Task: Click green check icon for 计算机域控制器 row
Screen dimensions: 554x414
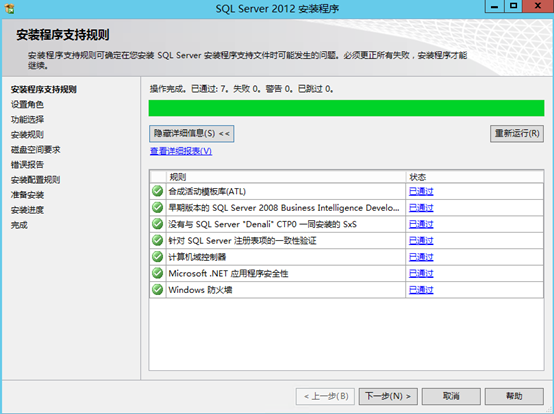Action: (x=157, y=257)
